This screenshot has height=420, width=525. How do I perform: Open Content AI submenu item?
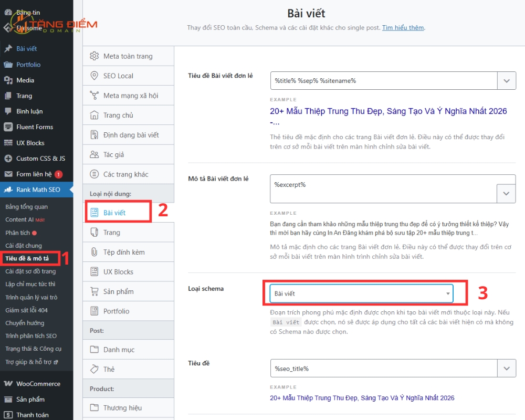pyautogui.click(x=25, y=220)
